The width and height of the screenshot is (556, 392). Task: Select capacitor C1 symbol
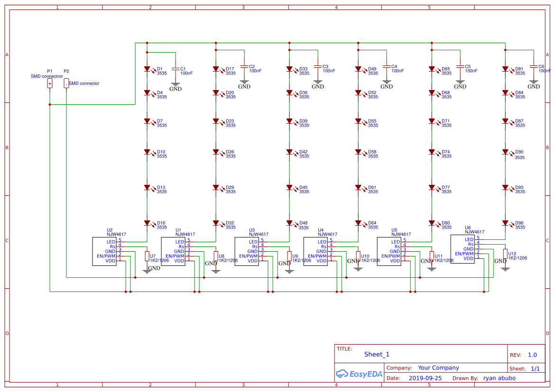pyautogui.click(x=176, y=69)
